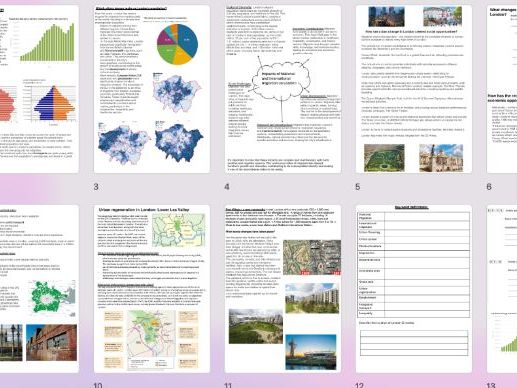Viewport: 517px width, 388px height.
Task: Select the thumbnail with green belt map
Action: (x=39, y=289)
